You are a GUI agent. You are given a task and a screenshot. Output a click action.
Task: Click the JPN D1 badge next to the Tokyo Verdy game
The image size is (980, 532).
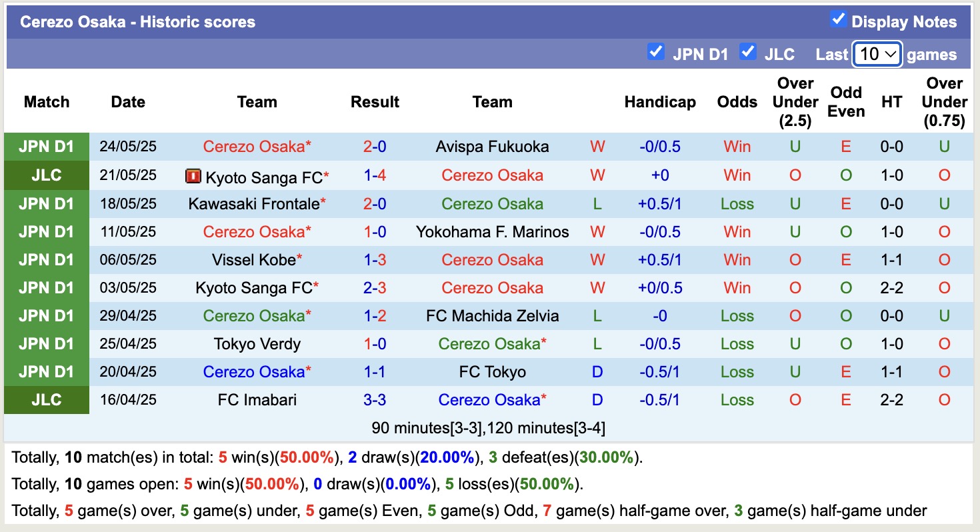point(46,343)
